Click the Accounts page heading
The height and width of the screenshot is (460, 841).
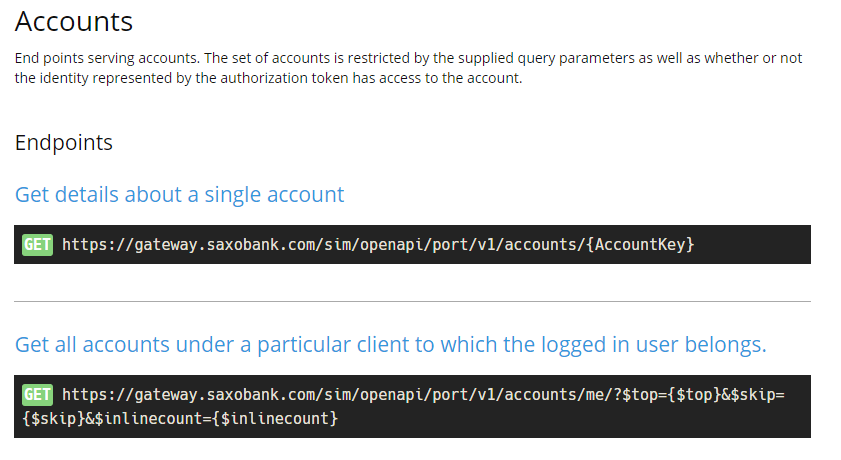[74, 21]
